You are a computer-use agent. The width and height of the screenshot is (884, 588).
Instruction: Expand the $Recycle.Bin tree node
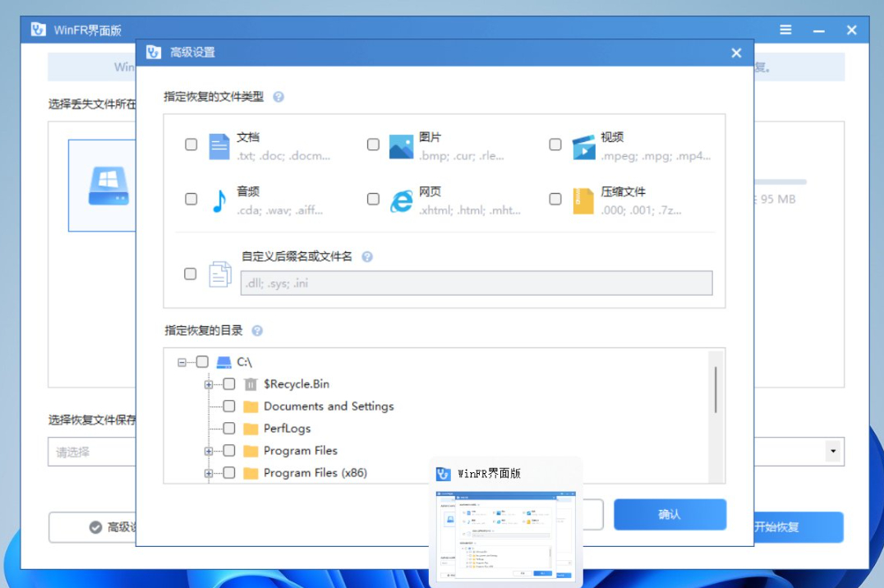point(209,385)
